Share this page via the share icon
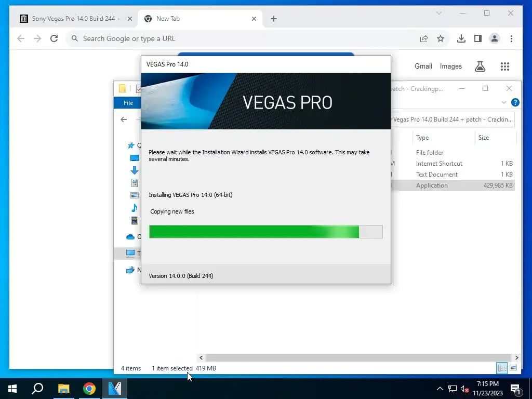532x399 pixels. 424,38
